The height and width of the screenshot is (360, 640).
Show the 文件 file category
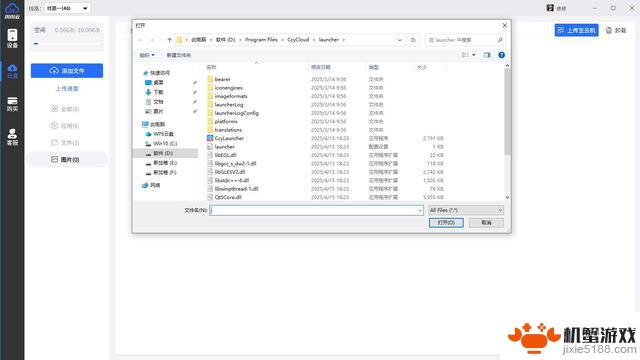(x=65, y=142)
